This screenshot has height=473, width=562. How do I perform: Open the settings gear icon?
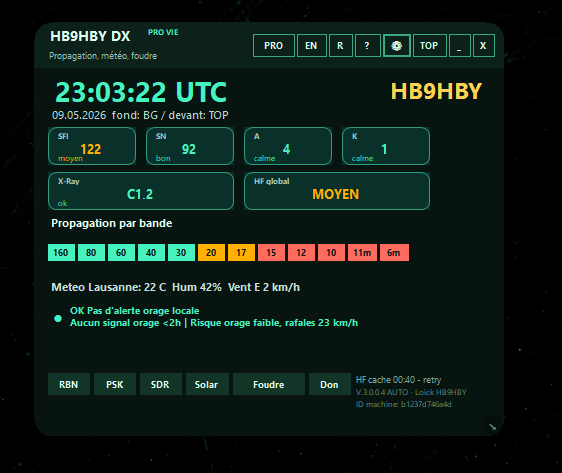tap(396, 46)
